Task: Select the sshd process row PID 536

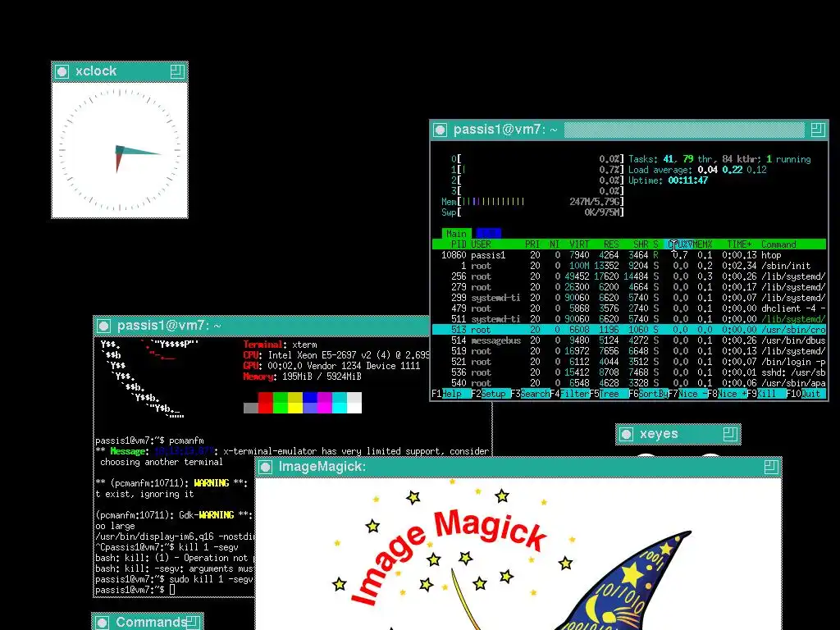Action: 629,373
